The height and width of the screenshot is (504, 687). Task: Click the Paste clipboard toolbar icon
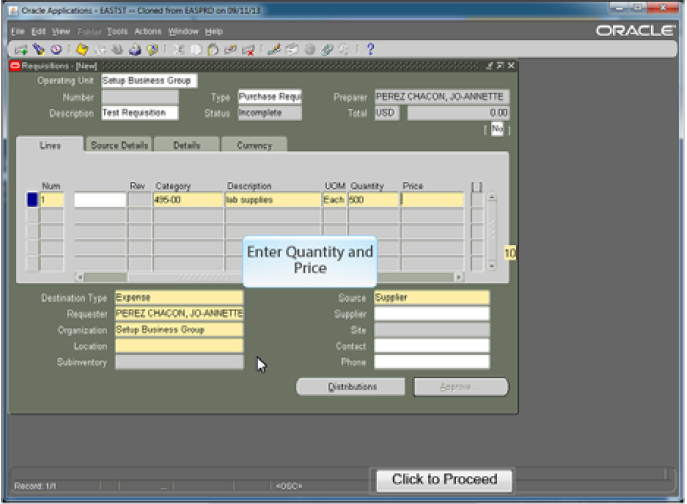click(213, 50)
